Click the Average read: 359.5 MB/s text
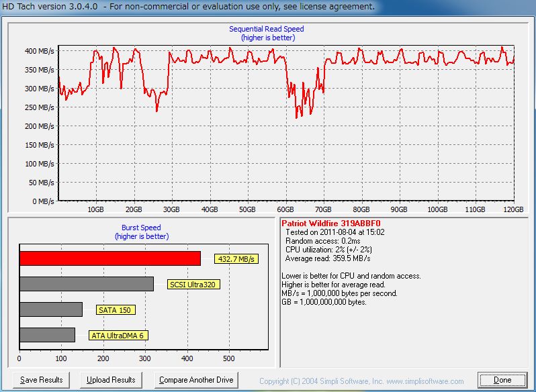This screenshot has width=536, height=392. pos(328,258)
